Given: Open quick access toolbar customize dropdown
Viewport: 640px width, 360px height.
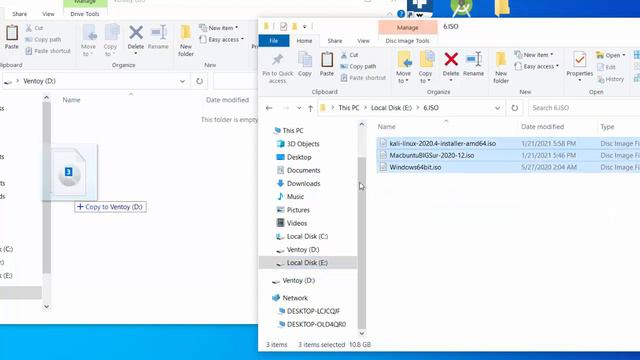Looking at the screenshot, I should 304,27.
